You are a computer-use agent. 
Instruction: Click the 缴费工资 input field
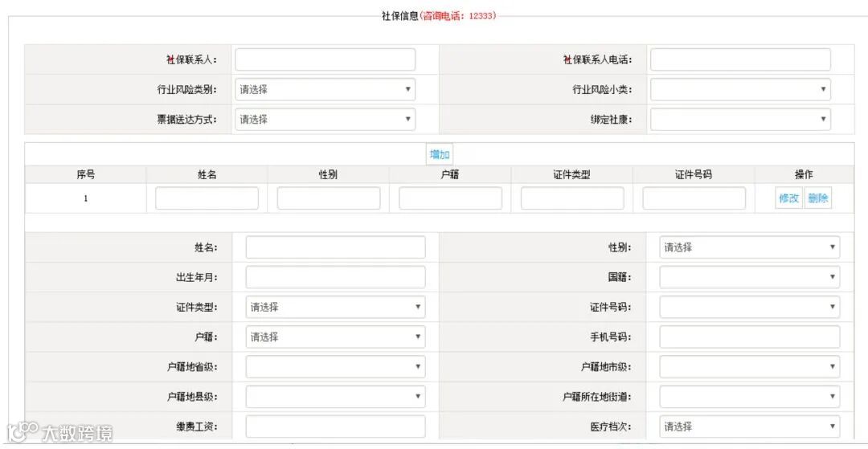(x=335, y=427)
